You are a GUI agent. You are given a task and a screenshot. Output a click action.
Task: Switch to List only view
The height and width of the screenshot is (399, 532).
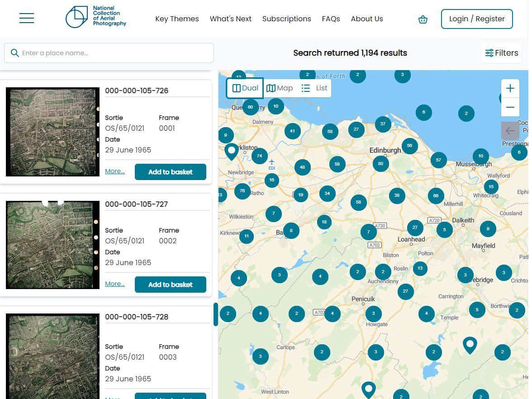pyautogui.click(x=314, y=88)
